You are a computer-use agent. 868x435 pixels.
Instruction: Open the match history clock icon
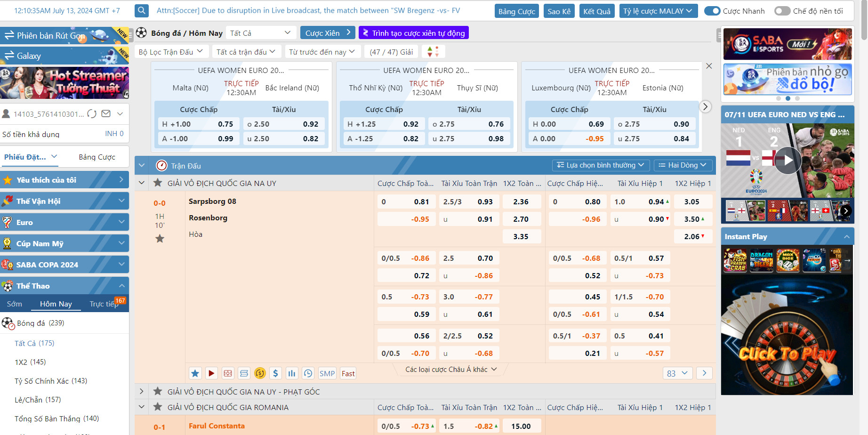click(x=308, y=373)
